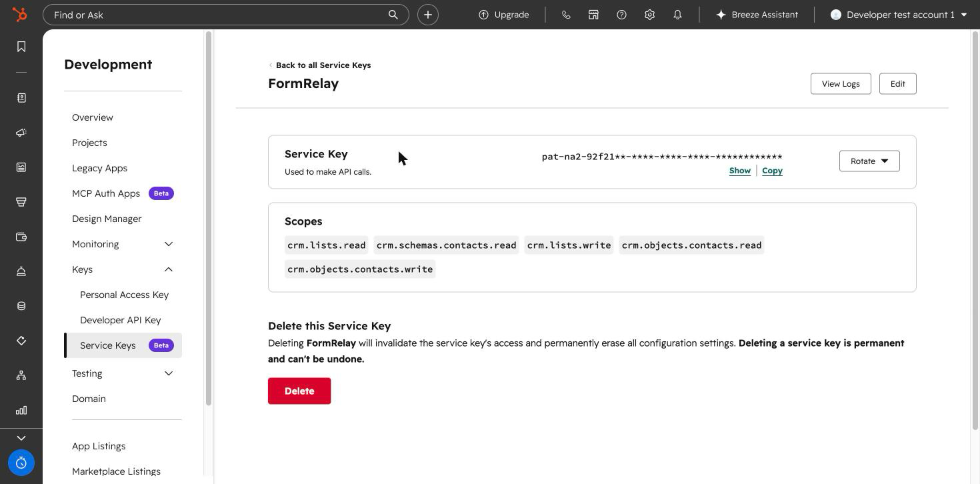Open the Rotate dropdown
The height and width of the screenshot is (484, 980).
tap(869, 161)
